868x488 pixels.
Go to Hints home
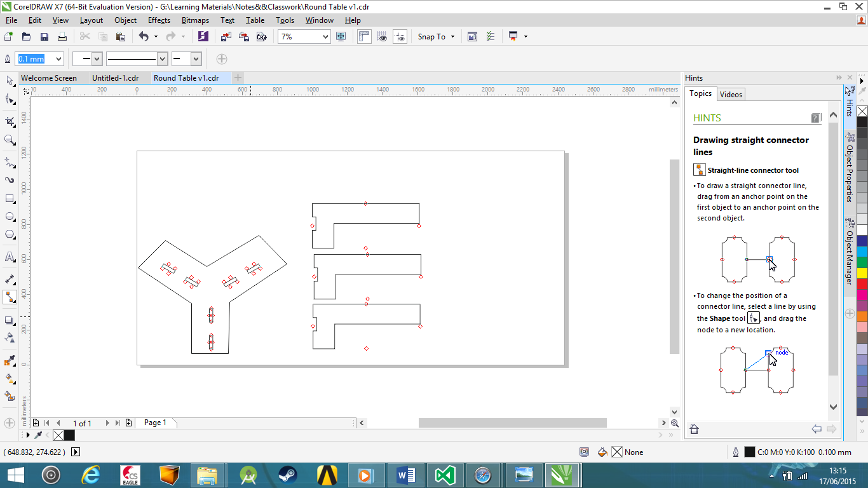coord(694,430)
